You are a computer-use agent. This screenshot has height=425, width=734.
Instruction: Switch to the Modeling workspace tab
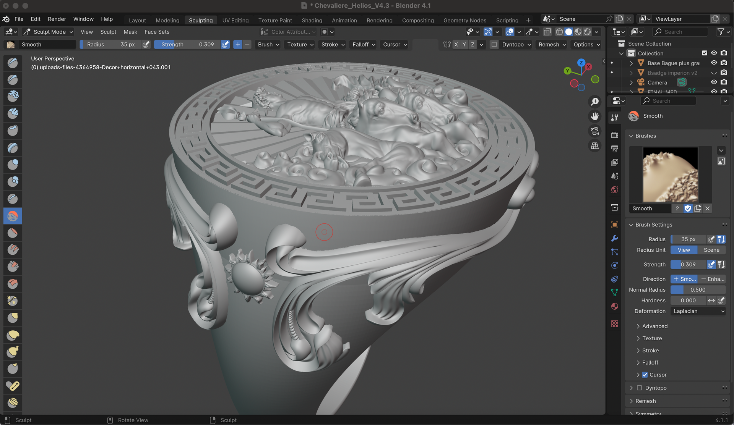coord(167,19)
